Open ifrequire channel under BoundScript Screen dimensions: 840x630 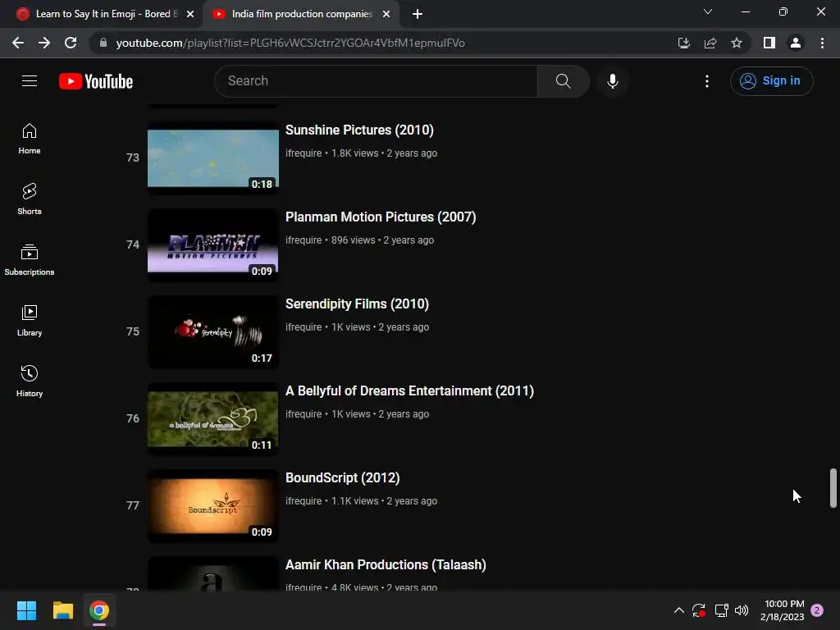coord(304,501)
